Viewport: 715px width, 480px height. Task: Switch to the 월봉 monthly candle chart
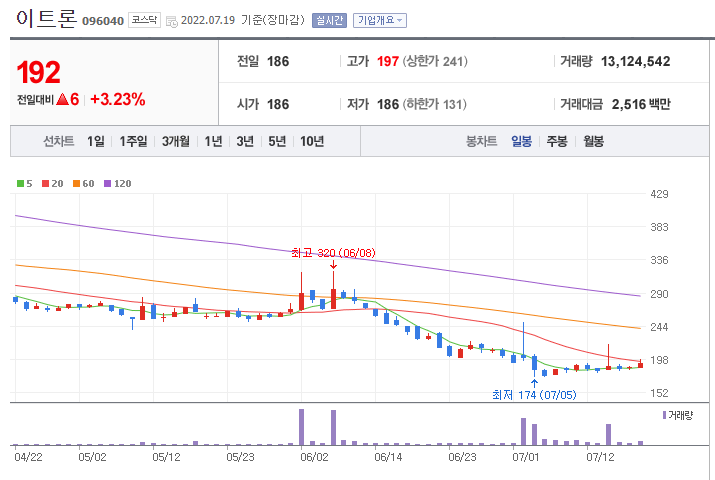[593, 141]
